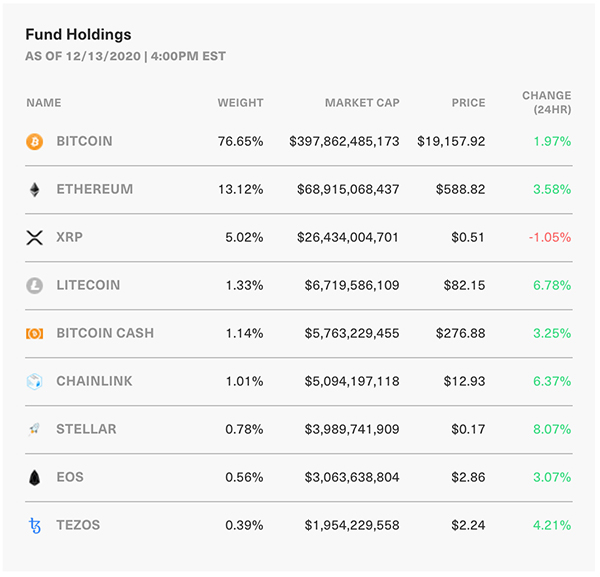Click Bitcoin price $19,157.92
600x577 pixels.
tap(451, 141)
